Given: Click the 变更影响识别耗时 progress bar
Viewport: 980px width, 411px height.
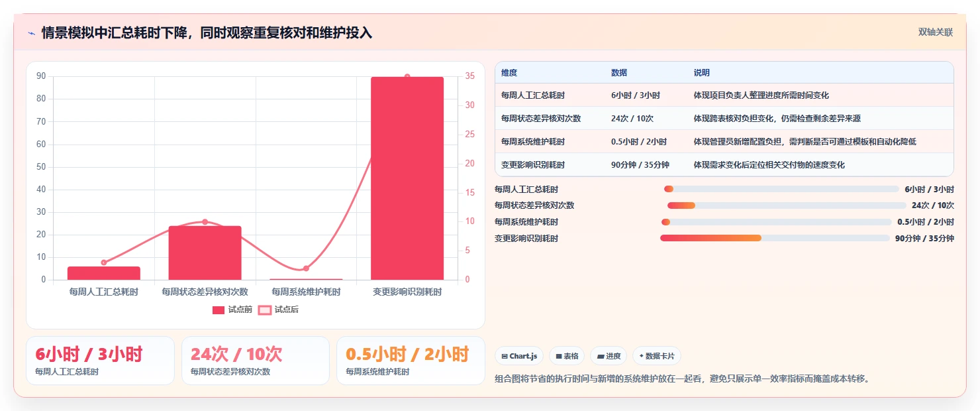Looking at the screenshot, I should click(x=775, y=238).
